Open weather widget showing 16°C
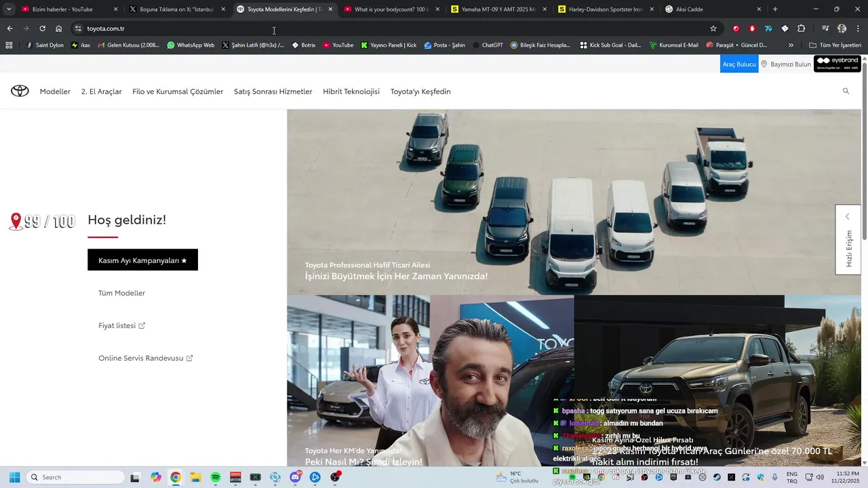The height and width of the screenshot is (488, 868). pos(517,477)
